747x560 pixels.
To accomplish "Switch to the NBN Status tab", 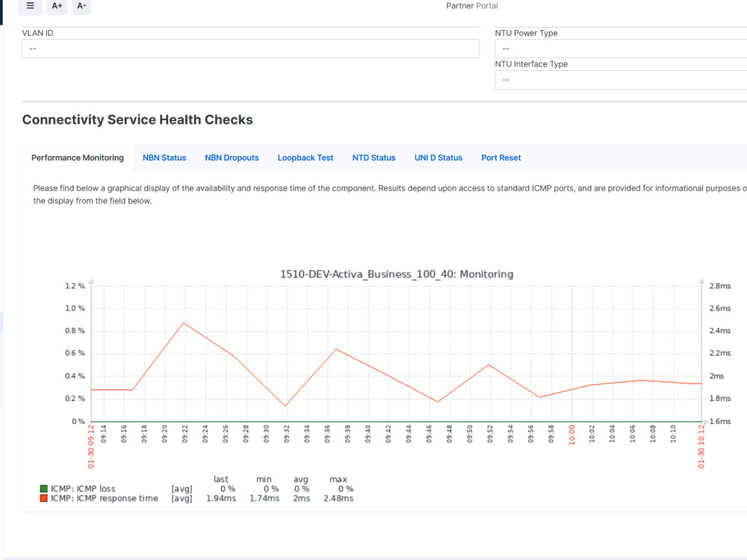I will tap(164, 158).
